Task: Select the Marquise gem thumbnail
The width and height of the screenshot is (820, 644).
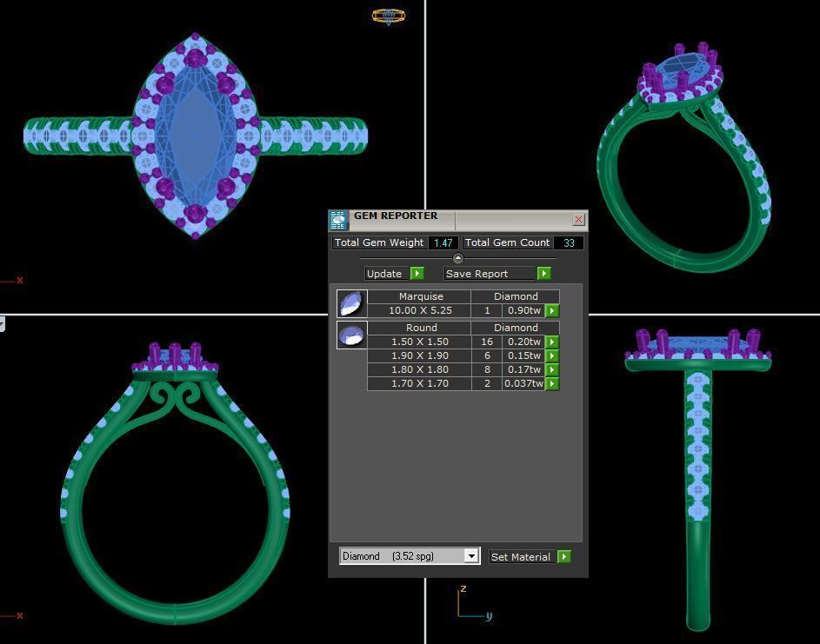Action: click(x=351, y=303)
